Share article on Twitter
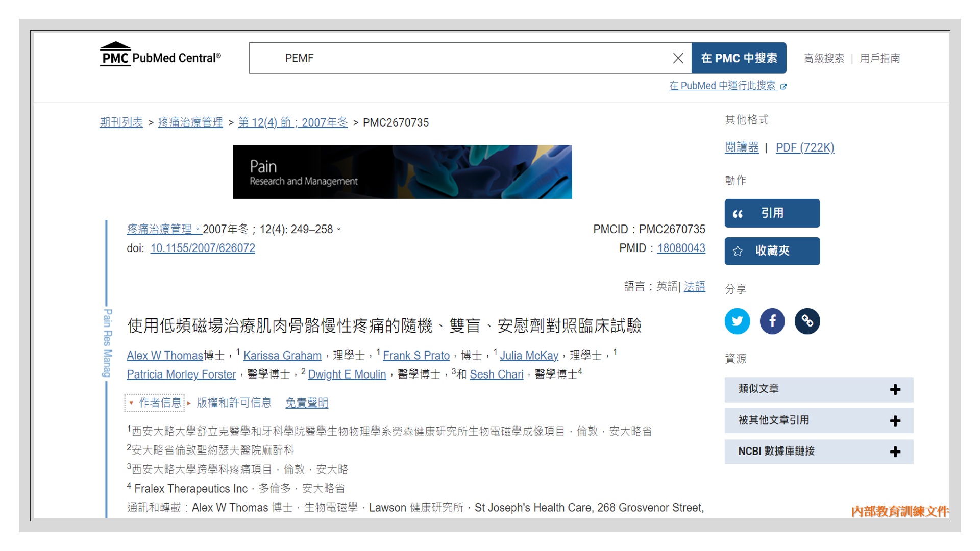Viewport: 980px width, 551px height. 738,321
